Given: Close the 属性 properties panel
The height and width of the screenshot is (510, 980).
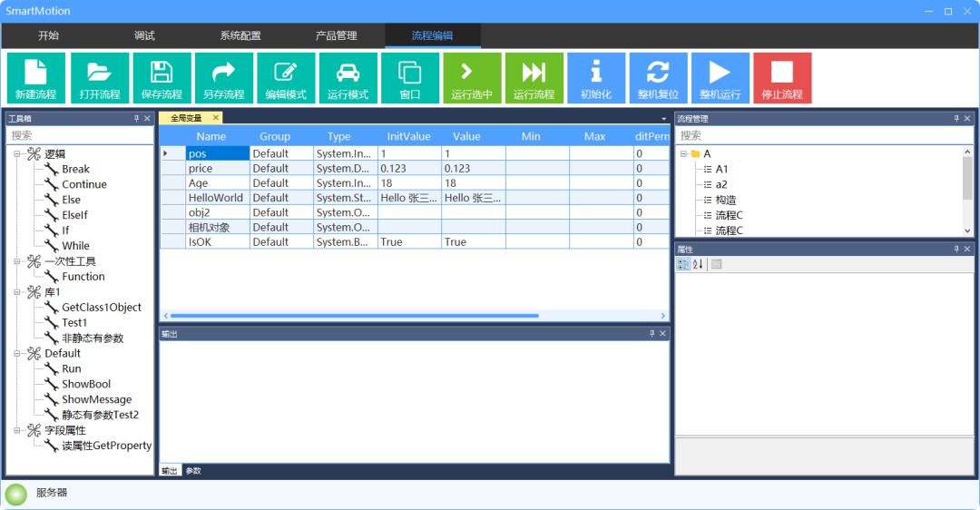Looking at the screenshot, I should (967, 249).
